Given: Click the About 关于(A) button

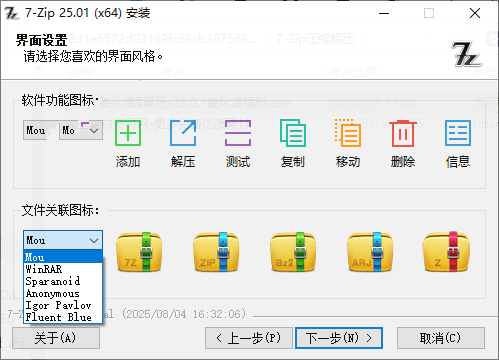Looking at the screenshot, I should pos(56,338).
